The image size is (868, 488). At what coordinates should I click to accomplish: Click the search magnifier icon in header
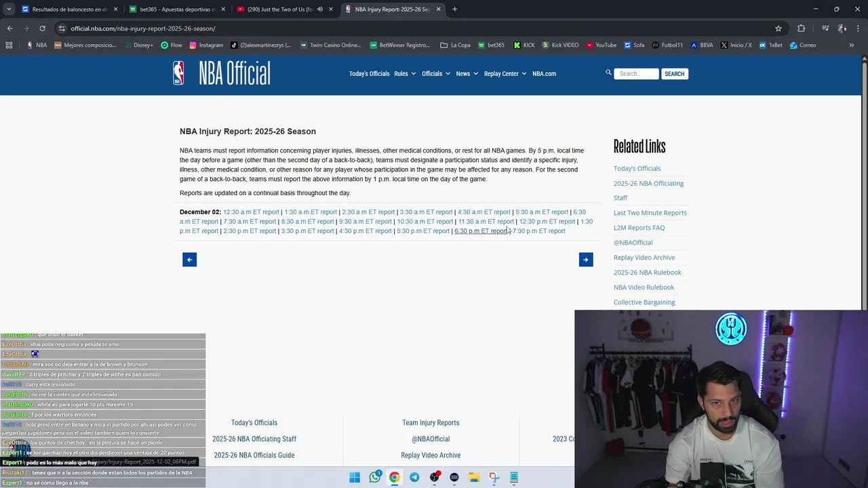pos(608,73)
